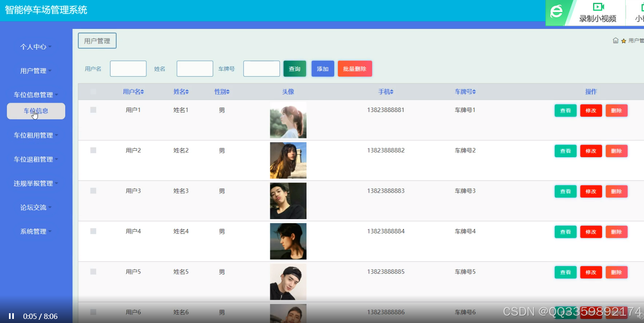The height and width of the screenshot is (323, 644).
Task: Open the avatar photo of 用户4
Action: point(288,242)
